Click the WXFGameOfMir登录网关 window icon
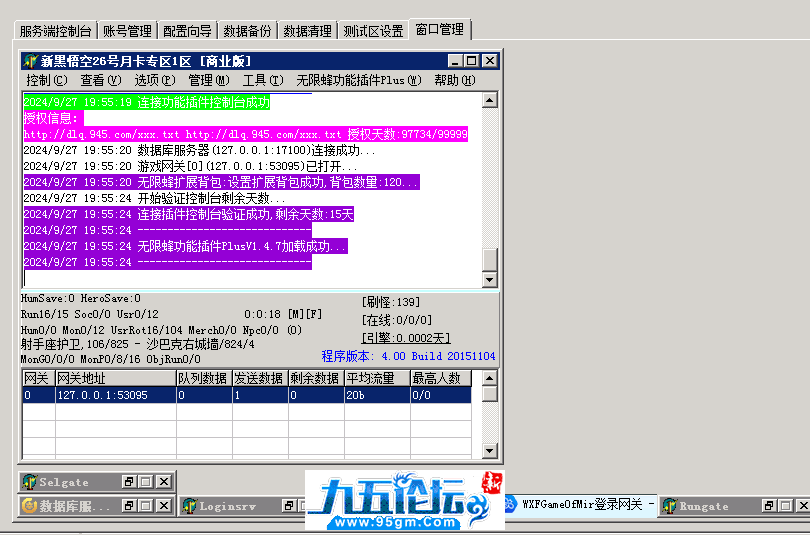 click(510, 506)
